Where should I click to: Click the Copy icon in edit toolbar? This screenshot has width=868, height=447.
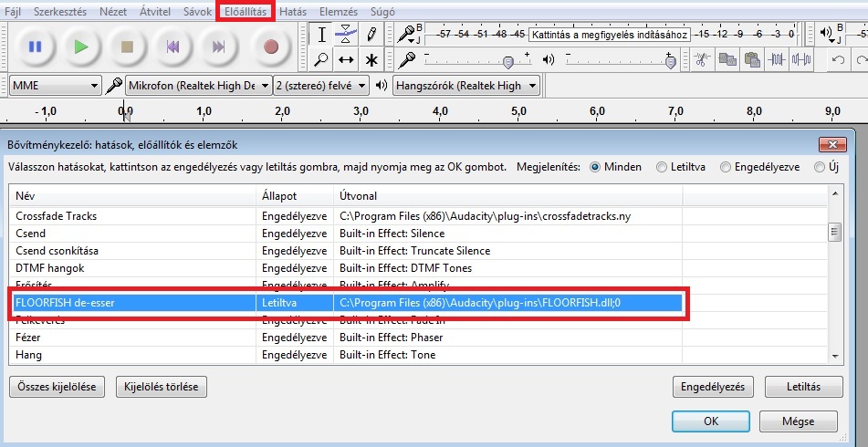(x=727, y=59)
